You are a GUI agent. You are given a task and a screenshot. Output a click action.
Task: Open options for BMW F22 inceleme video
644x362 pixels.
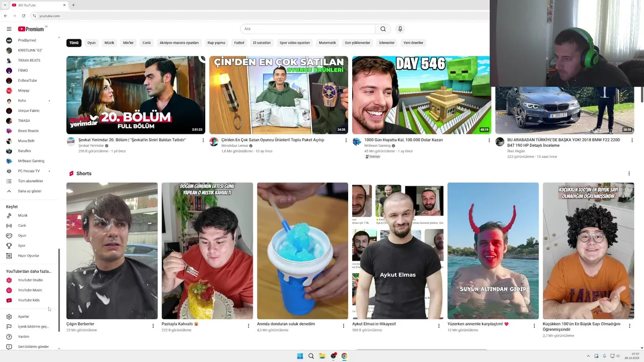pos(632,140)
